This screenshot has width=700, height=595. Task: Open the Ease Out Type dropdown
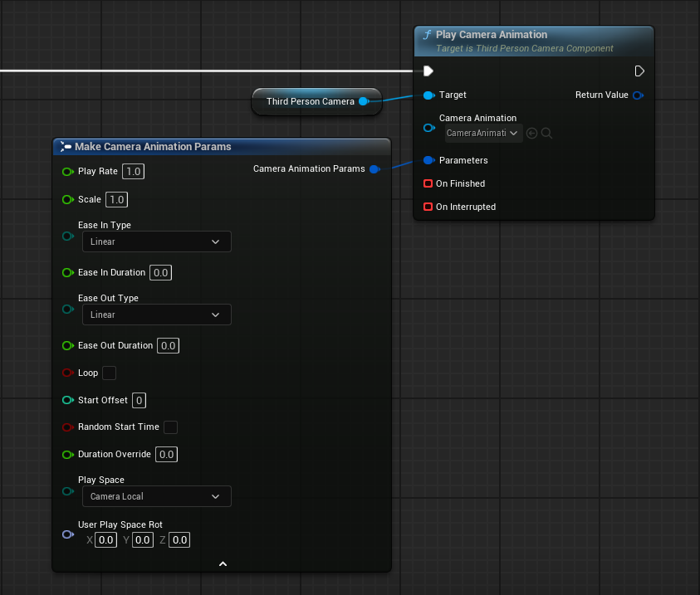[x=156, y=315]
